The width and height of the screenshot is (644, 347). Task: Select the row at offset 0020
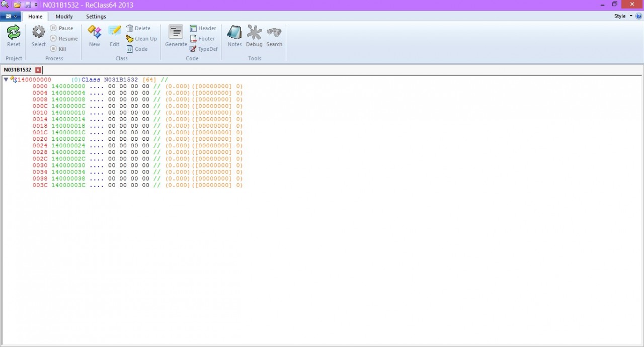tap(137, 139)
